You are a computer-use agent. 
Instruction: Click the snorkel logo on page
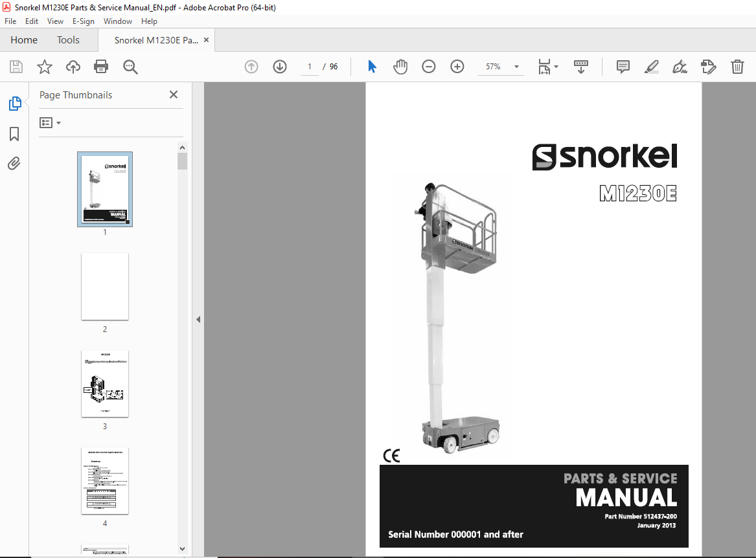click(604, 157)
